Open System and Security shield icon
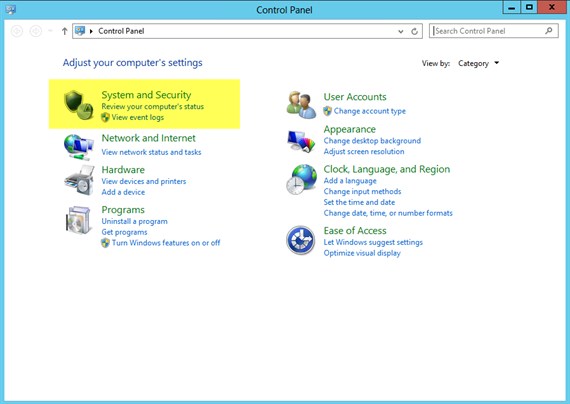Viewport: 570px width, 404px height. click(79, 105)
